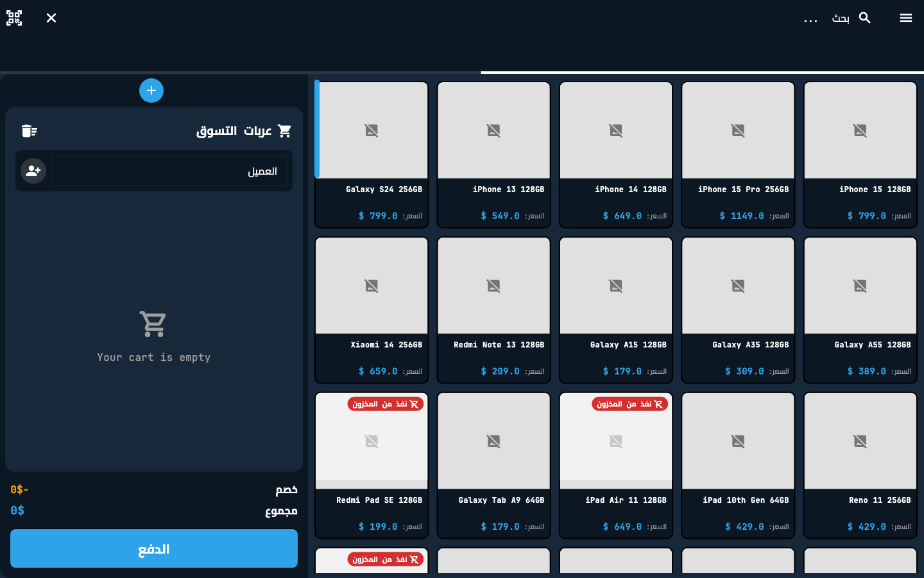Open the hamburger menu icon
This screenshot has height=578, width=924.
[906, 18]
